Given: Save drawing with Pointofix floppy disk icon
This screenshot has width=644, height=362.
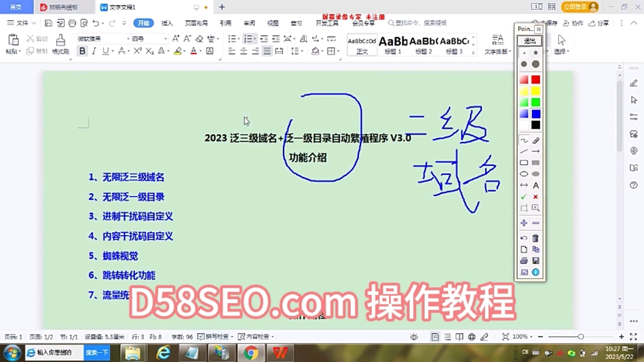Looking at the screenshot, I should coord(536,260).
